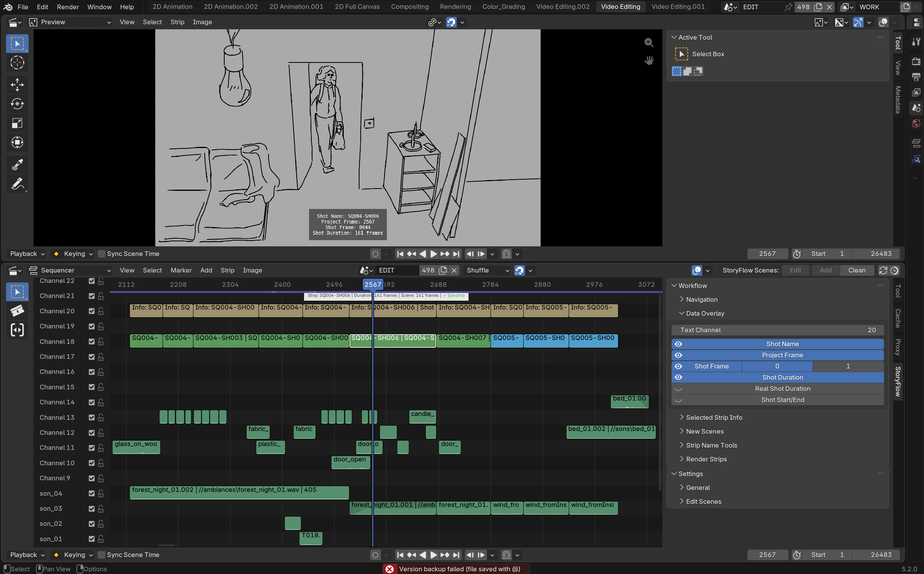924x574 pixels.
Task: Click the StoryFlow Scenes Clean button
Action: pos(857,271)
